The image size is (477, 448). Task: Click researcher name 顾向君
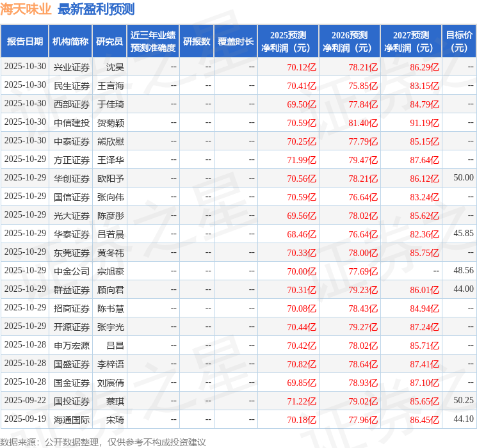[x=111, y=290]
